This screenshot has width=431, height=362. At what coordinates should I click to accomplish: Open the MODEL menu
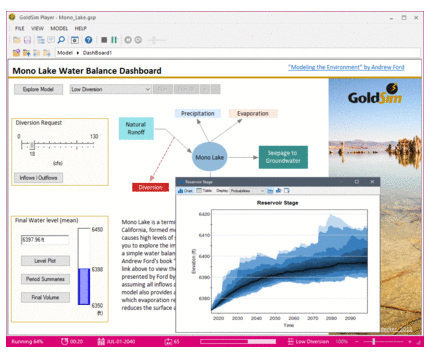59,28
